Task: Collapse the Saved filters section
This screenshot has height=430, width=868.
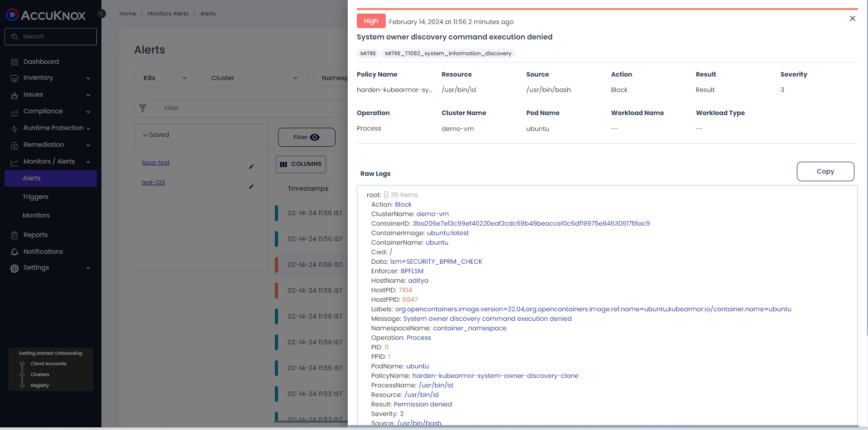Action: point(146,135)
